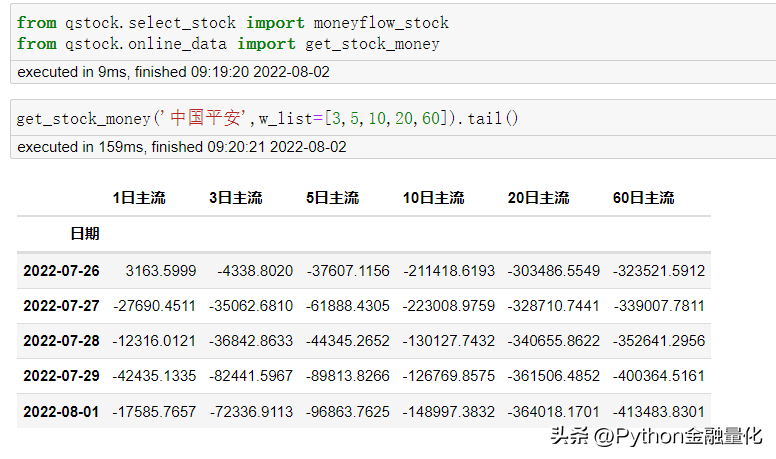The image size is (776, 459).
Task: Click the '60日主流' column header
Action: [x=643, y=198]
